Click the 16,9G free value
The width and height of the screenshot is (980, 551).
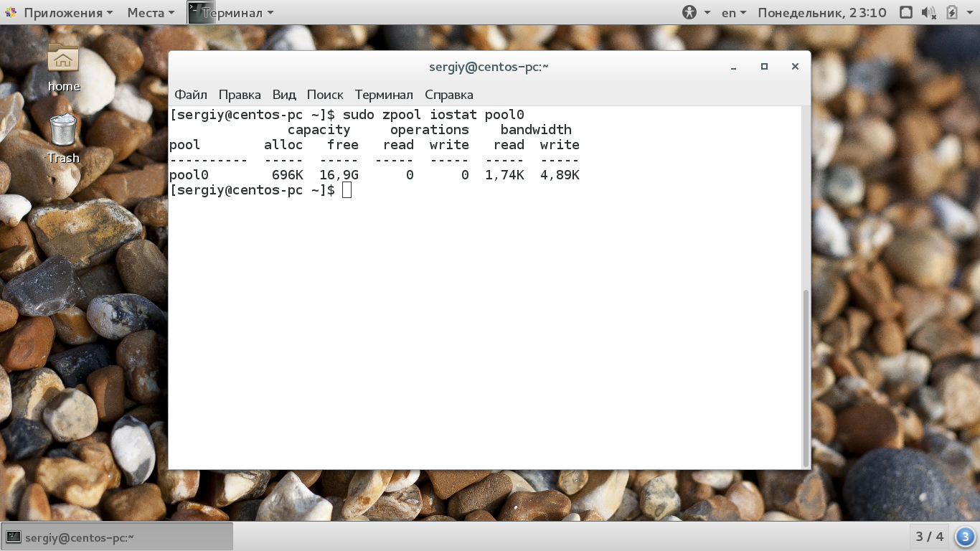(x=339, y=175)
